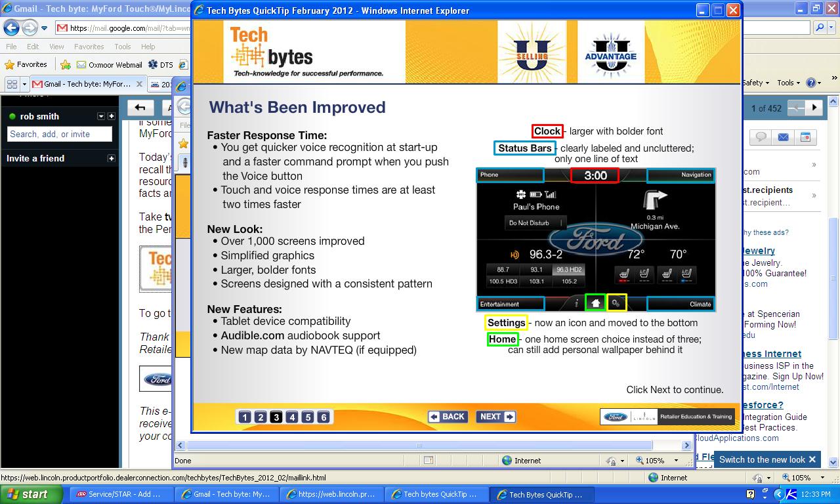Viewport: 840px width, 504px height.
Task: Open Oxmoor Webmail favorite link
Action: (x=109, y=65)
